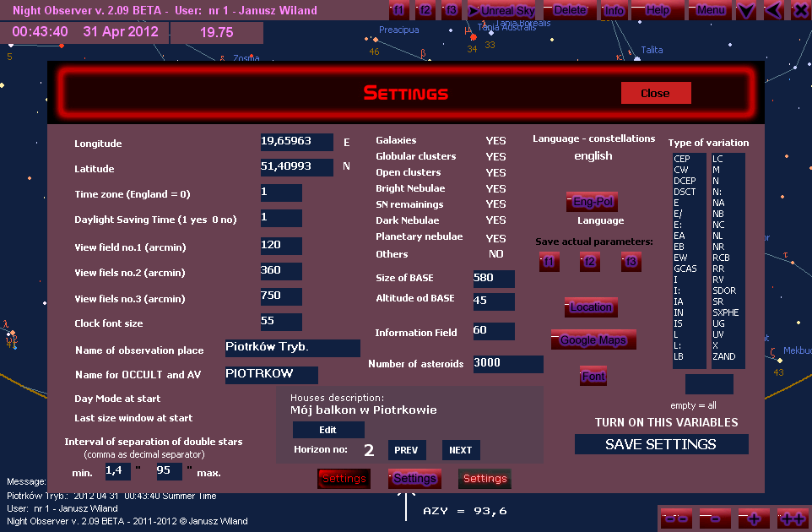Click the f2 button in top toolbar
This screenshot has height=532, width=812.
pyautogui.click(x=425, y=10)
